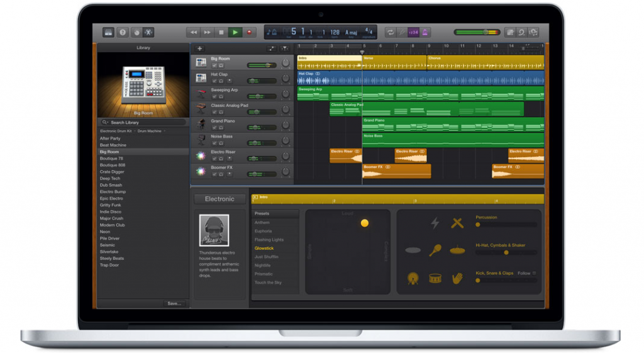Open the Note Pad button

click(x=510, y=32)
